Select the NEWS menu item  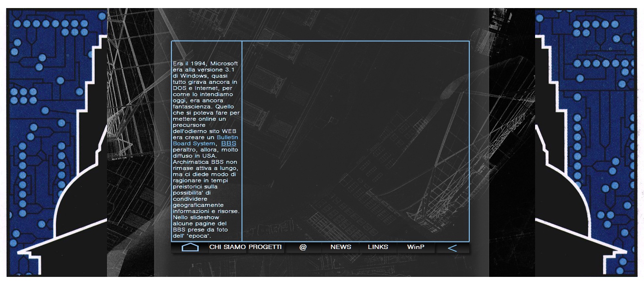(x=341, y=247)
